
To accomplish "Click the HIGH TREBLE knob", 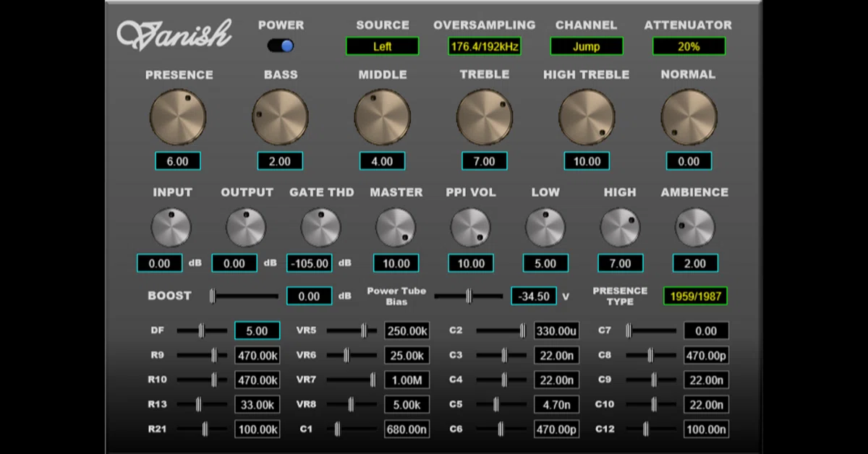I will point(587,116).
